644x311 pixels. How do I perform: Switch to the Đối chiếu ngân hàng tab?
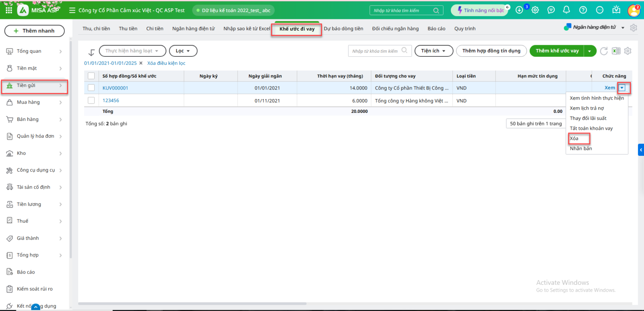[395, 29]
